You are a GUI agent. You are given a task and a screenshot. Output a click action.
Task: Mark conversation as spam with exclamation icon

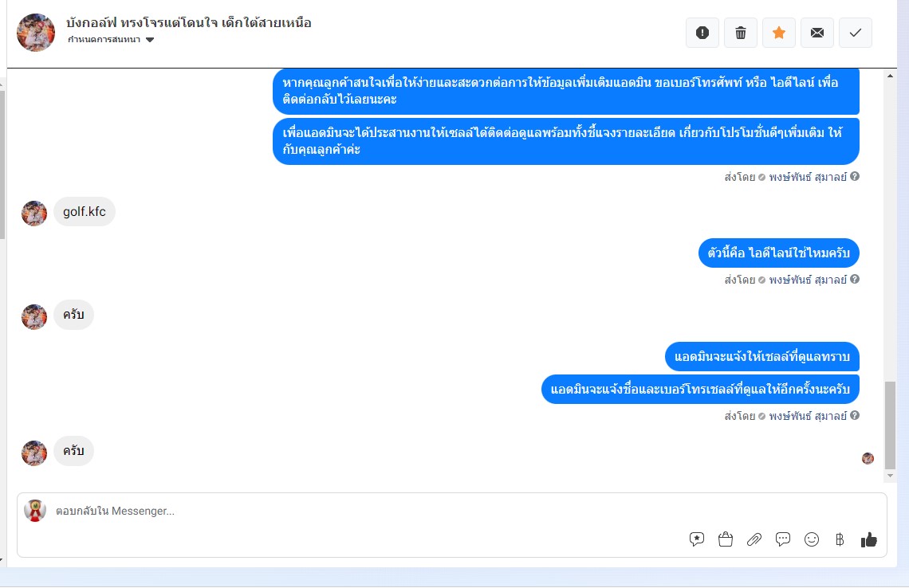pyautogui.click(x=702, y=33)
